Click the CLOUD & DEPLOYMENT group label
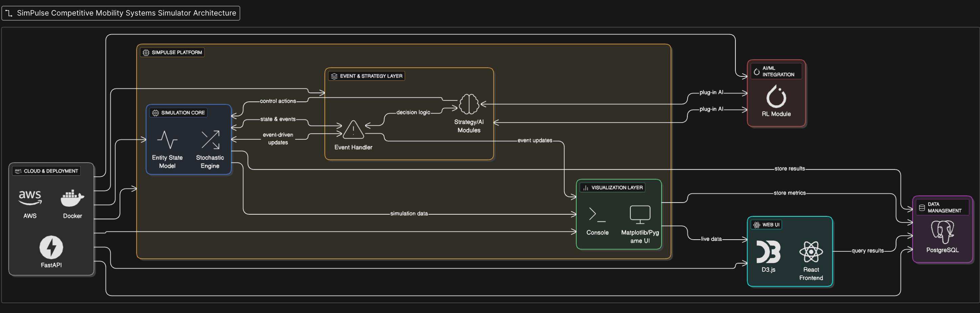The height and width of the screenshot is (313, 980). click(51, 171)
